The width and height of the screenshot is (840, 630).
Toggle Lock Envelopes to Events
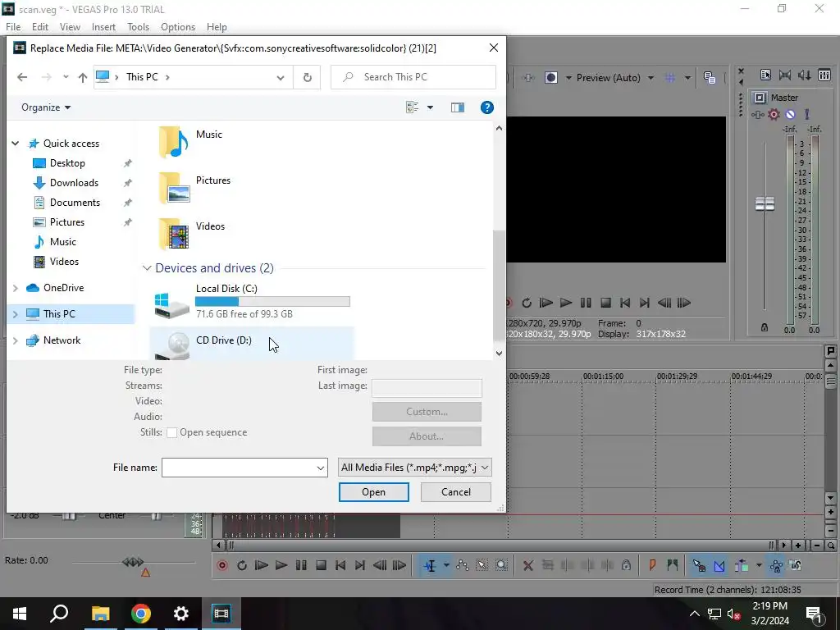(x=776, y=565)
